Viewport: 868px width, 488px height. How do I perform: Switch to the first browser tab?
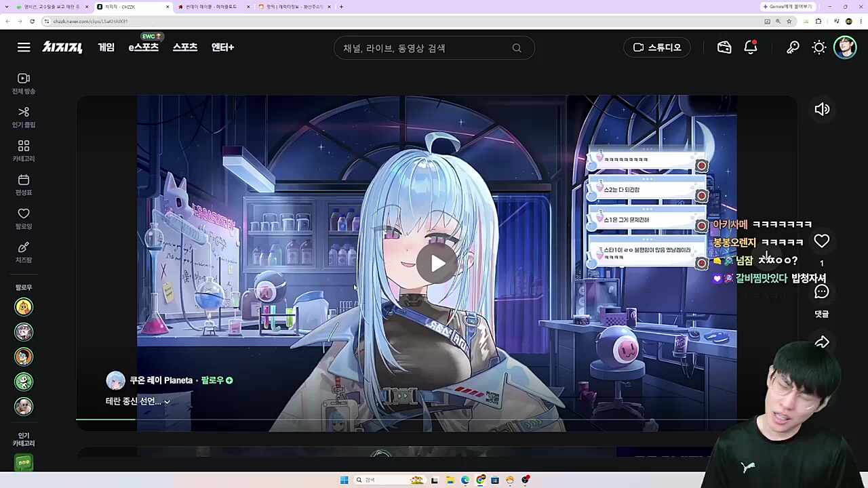(52, 7)
